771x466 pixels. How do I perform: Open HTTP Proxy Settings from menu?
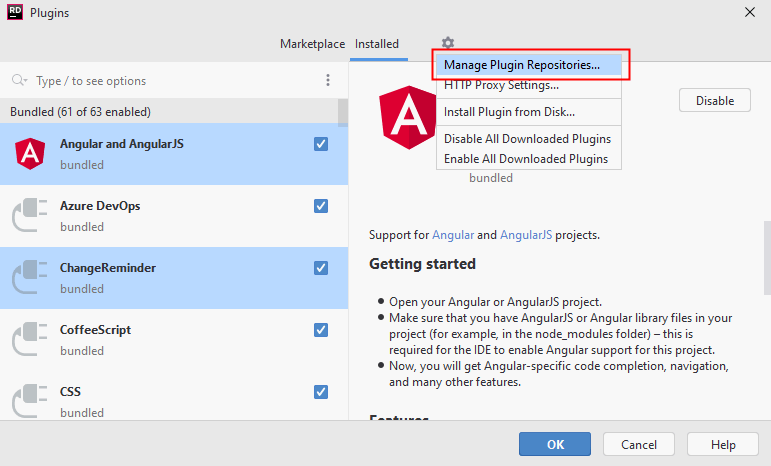[x=501, y=85]
